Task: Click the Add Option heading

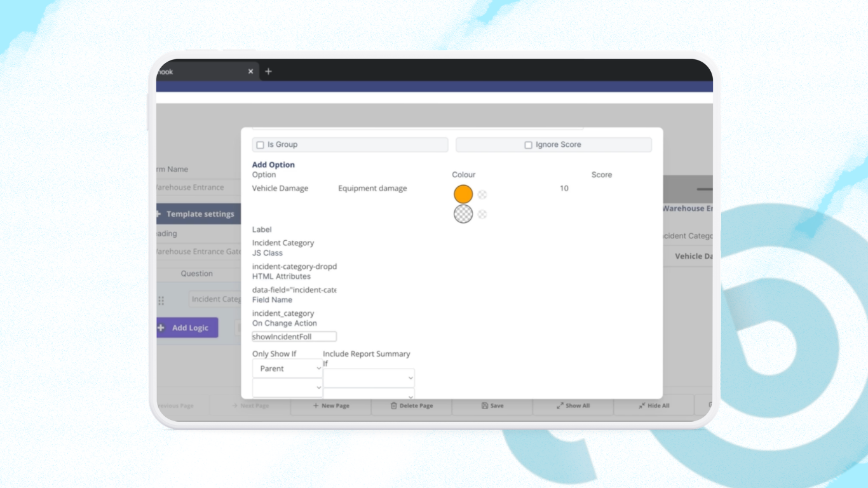Action: point(273,165)
